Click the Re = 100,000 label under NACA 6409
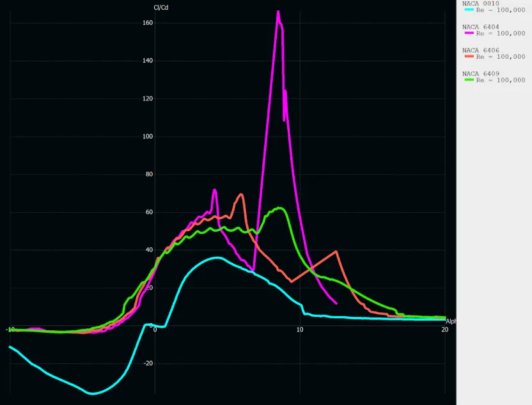Image resolution: width=532 pixels, height=405 pixels. 501,80
